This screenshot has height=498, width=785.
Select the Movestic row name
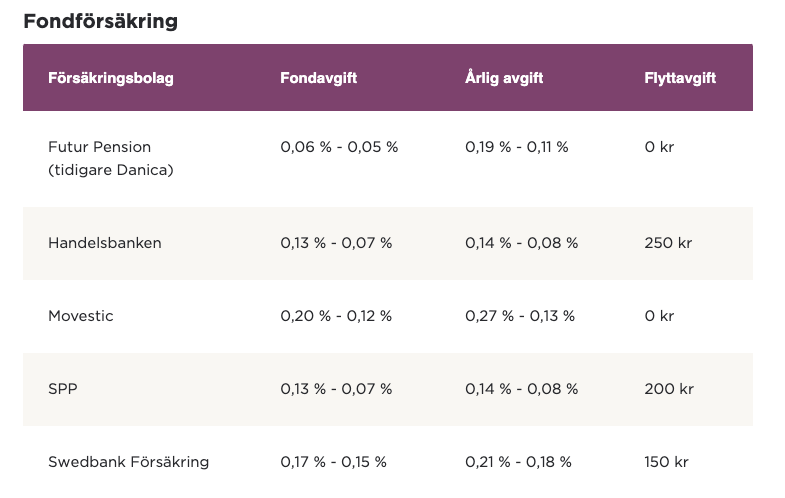[81, 316]
